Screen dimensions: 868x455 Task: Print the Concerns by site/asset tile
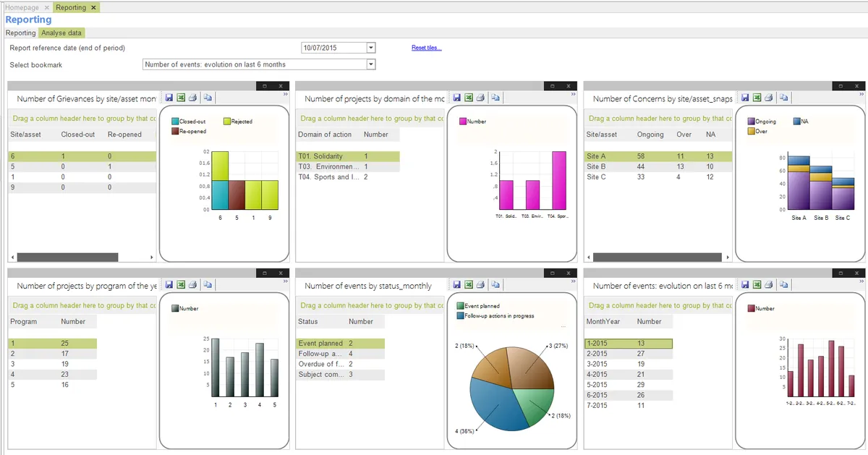pyautogui.click(x=768, y=98)
